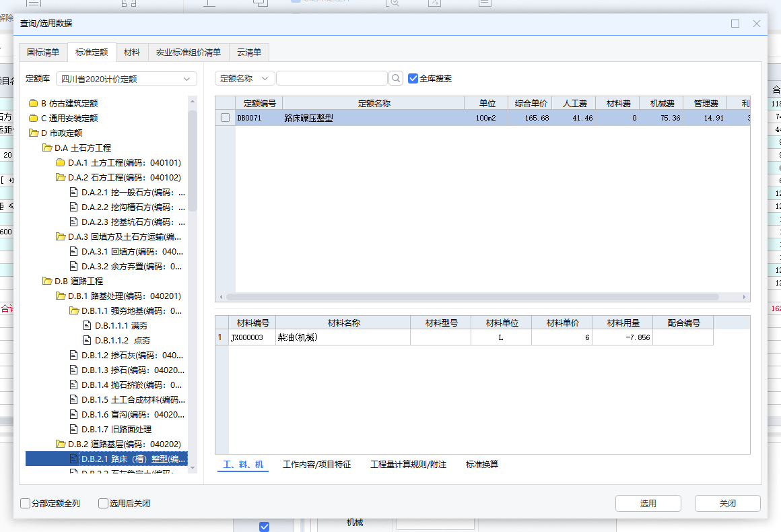The height and width of the screenshot is (532, 781).
Task: Open the 工作内容/项目特征 tab
Action: click(x=317, y=464)
